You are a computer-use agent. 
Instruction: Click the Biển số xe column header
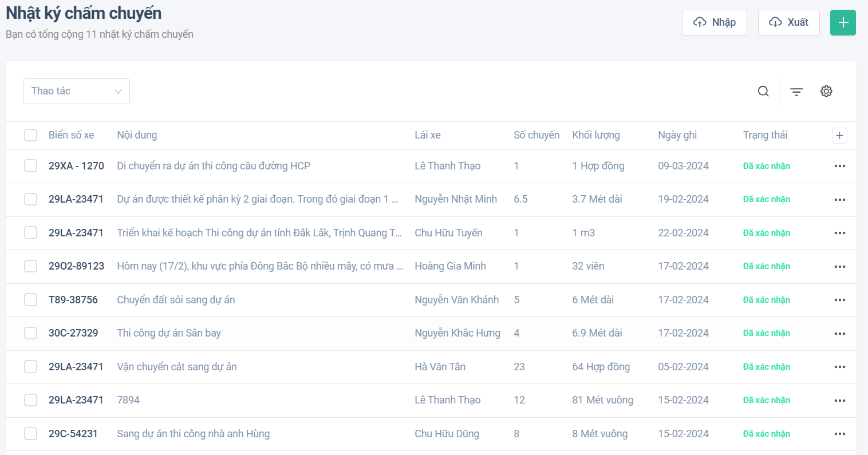[71, 136]
